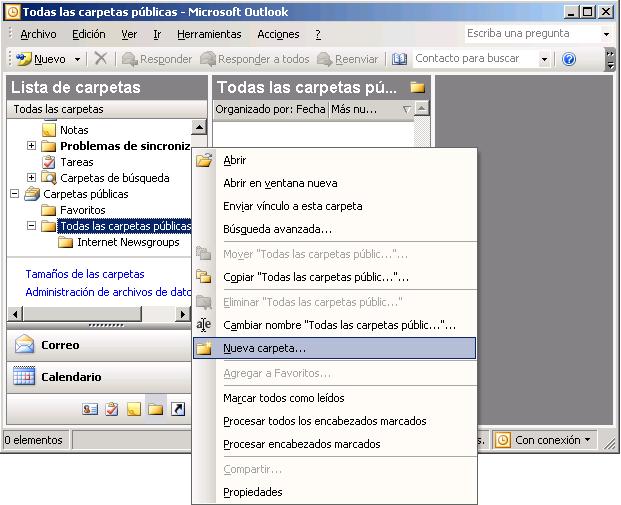Screen dimensions: 621x505
Task: Click the Escriba una pregunta box
Action: [532, 34]
